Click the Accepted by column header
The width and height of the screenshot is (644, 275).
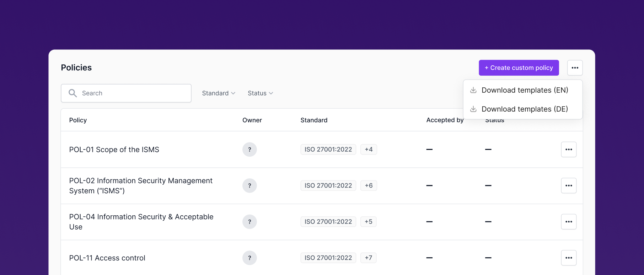point(445,120)
